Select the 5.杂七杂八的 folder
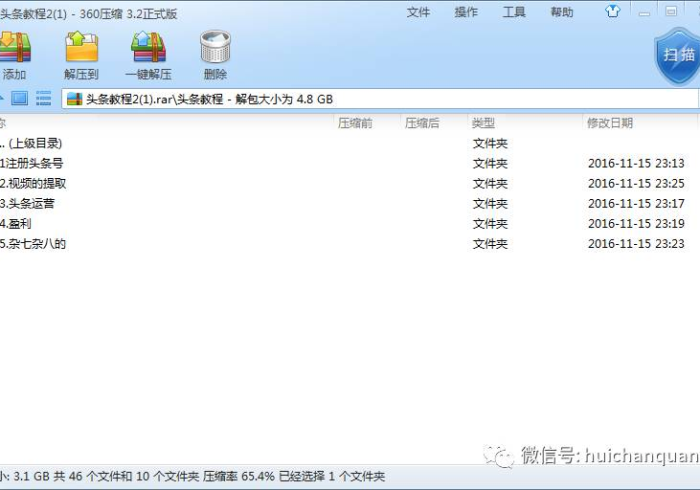The width and height of the screenshot is (700, 490). pyautogui.click(x=34, y=243)
